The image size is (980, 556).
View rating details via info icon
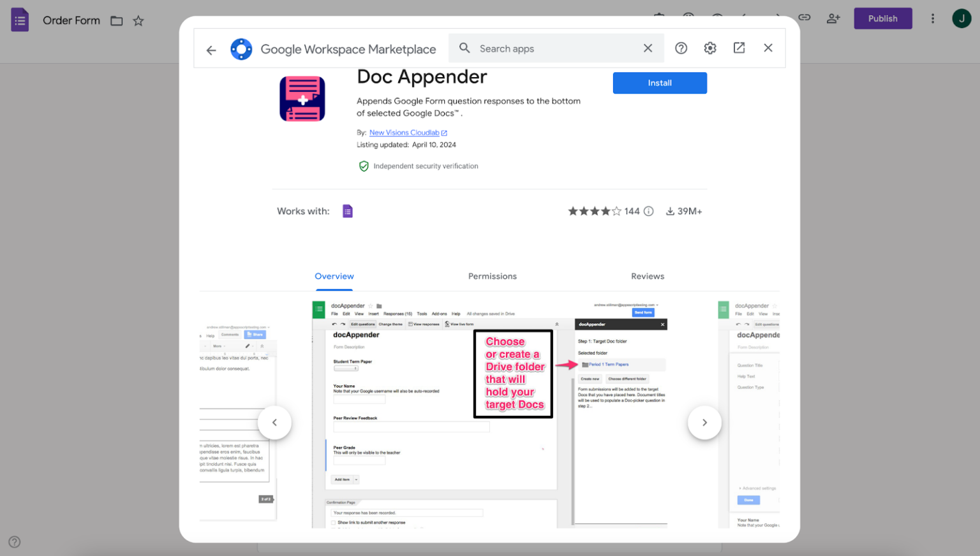click(648, 210)
